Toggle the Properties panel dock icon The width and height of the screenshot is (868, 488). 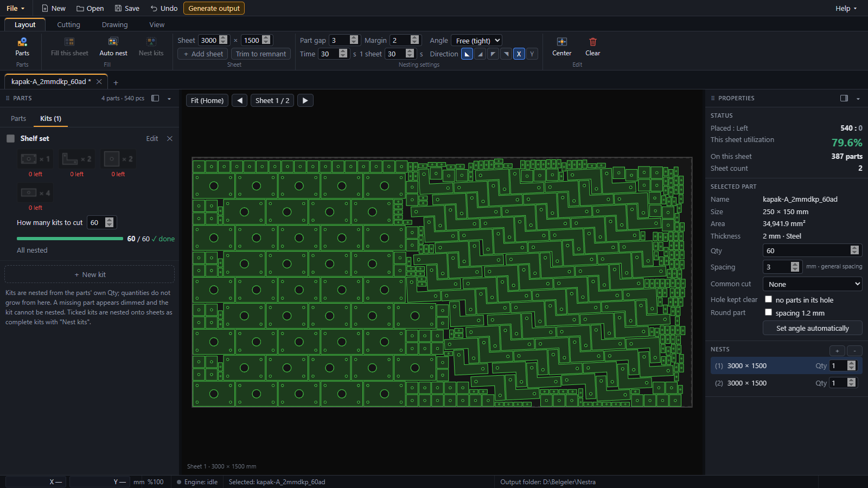pos(844,98)
